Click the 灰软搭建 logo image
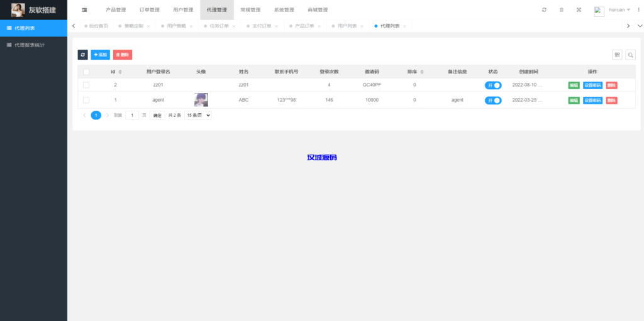Image resolution: width=644 pixels, height=321 pixels. coord(18,10)
